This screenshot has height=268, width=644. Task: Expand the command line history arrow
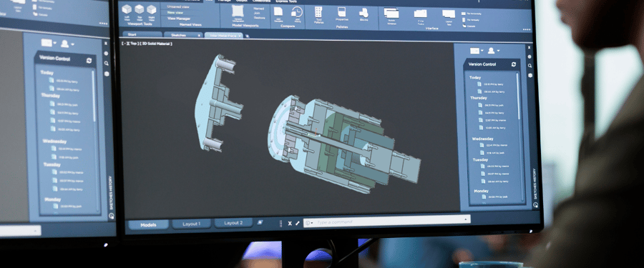point(466,219)
